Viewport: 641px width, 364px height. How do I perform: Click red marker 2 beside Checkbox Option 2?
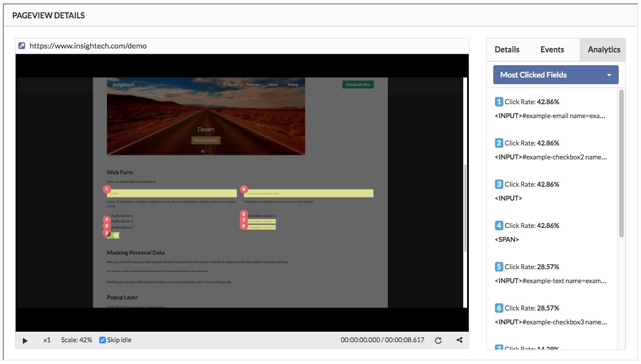click(x=244, y=220)
